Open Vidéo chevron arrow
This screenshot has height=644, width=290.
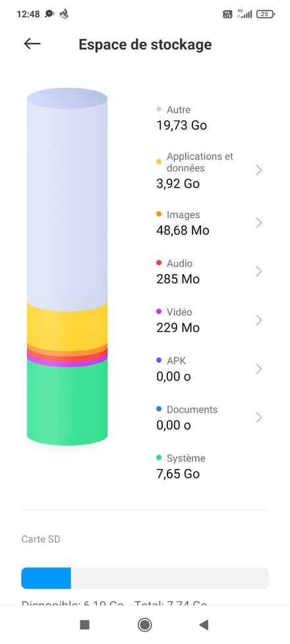[259, 320]
